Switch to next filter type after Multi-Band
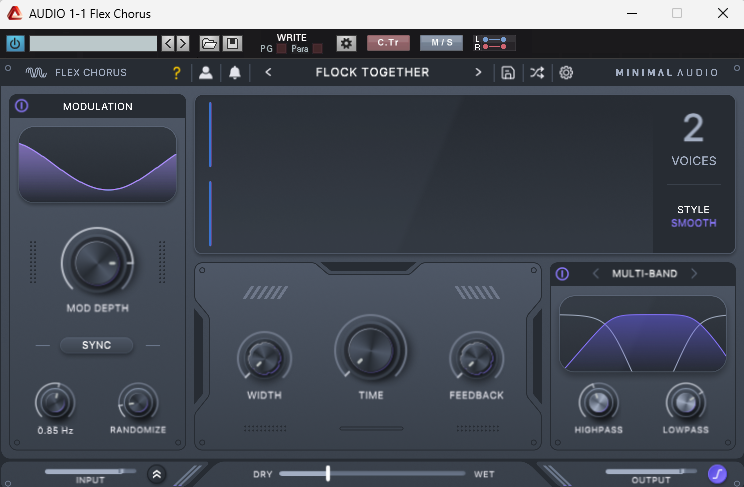Screen dimensions: 744x487 point(694,273)
